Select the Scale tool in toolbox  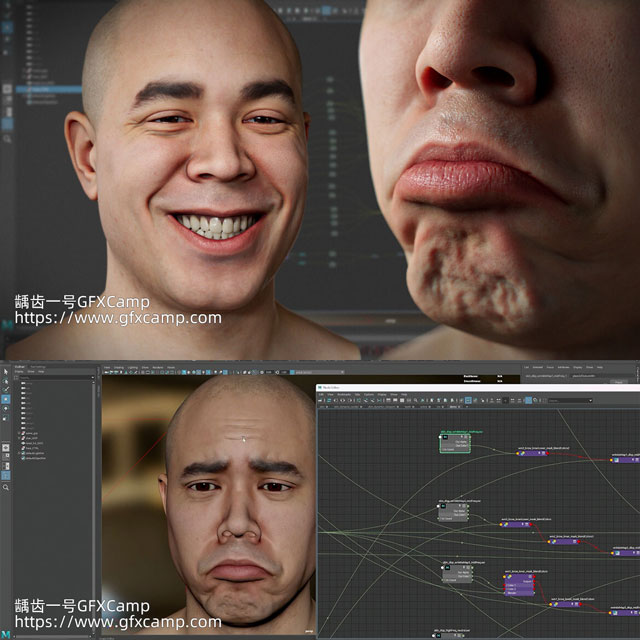pyautogui.click(x=6, y=418)
